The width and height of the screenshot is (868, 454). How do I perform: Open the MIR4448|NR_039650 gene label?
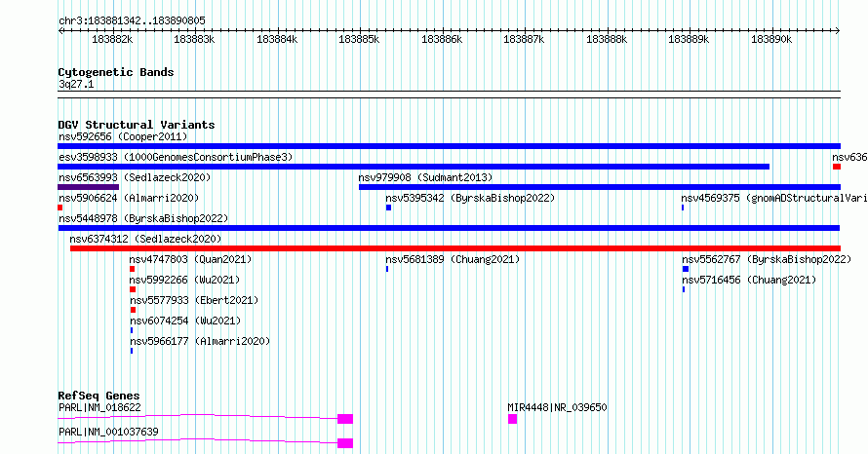pyautogui.click(x=557, y=407)
